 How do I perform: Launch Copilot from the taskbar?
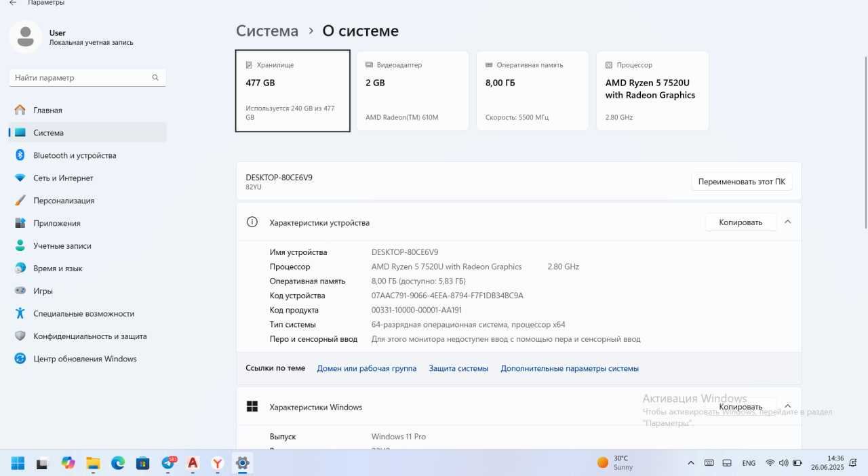pyautogui.click(x=68, y=463)
